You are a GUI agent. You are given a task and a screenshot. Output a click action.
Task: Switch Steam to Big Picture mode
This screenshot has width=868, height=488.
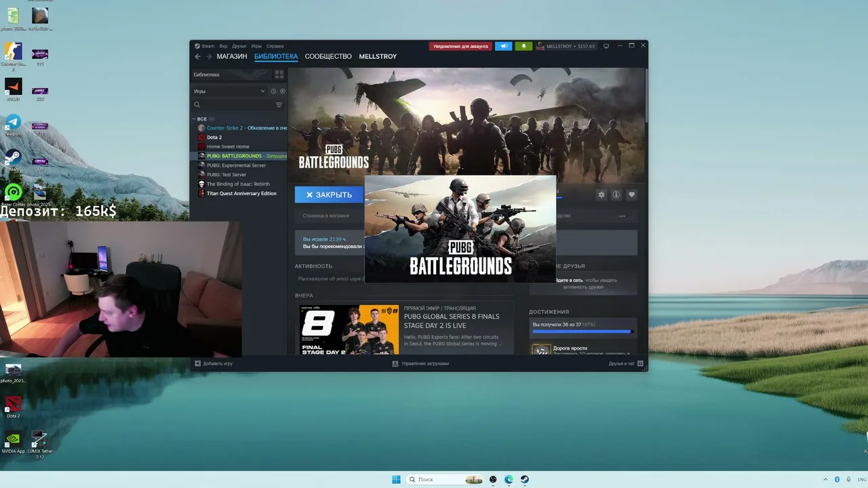click(x=606, y=46)
